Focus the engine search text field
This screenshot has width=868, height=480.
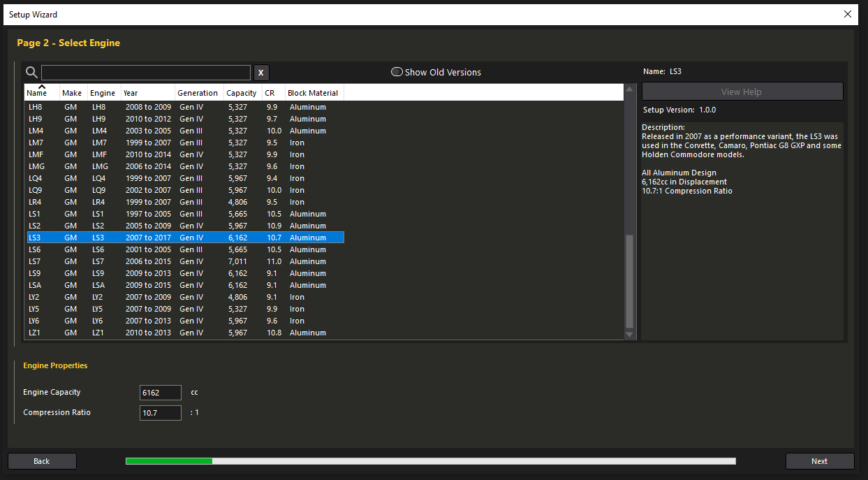click(145, 73)
